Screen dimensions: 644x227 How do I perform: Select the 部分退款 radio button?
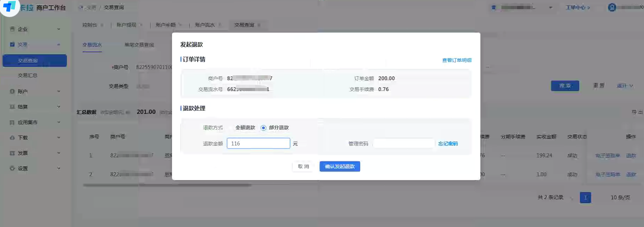coord(263,128)
